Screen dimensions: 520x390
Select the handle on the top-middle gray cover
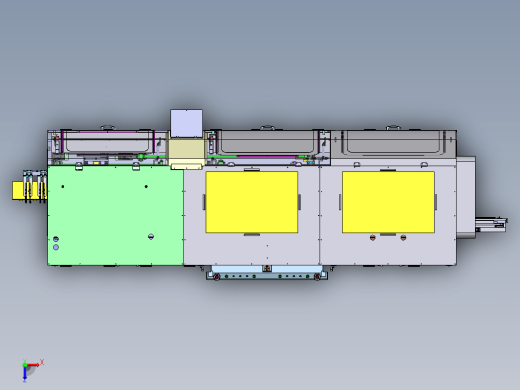(267, 128)
